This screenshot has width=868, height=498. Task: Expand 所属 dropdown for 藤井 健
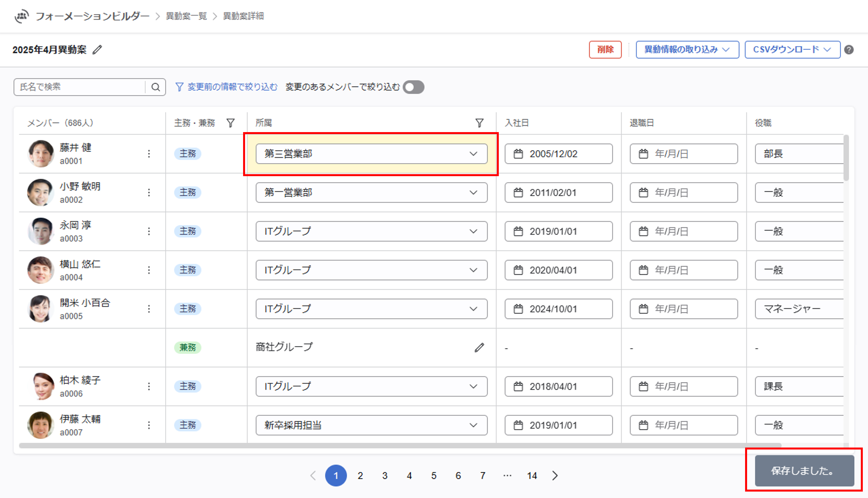click(x=371, y=154)
